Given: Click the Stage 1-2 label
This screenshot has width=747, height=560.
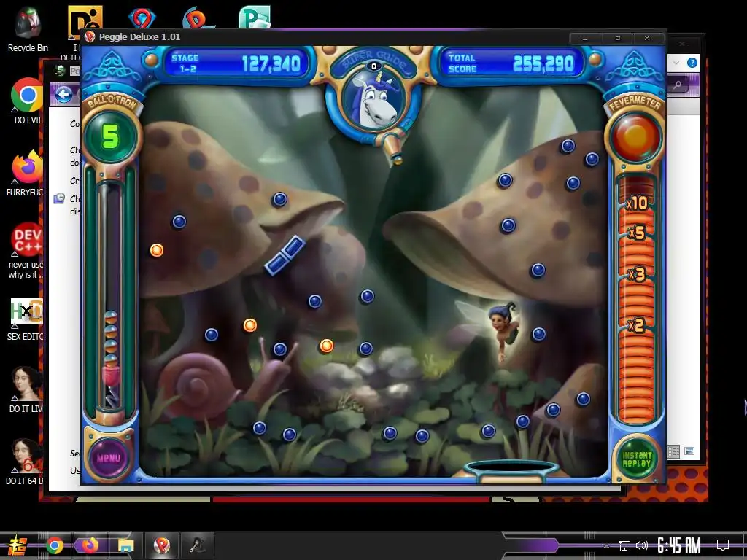Looking at the screenshot, I should click(x=185, y=63).
